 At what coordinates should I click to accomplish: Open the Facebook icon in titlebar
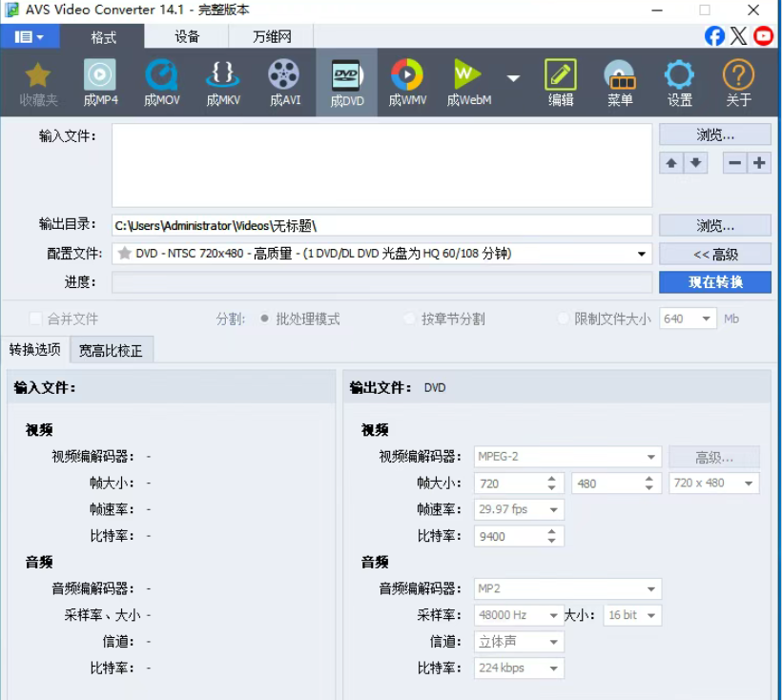[x=714, y=35]
